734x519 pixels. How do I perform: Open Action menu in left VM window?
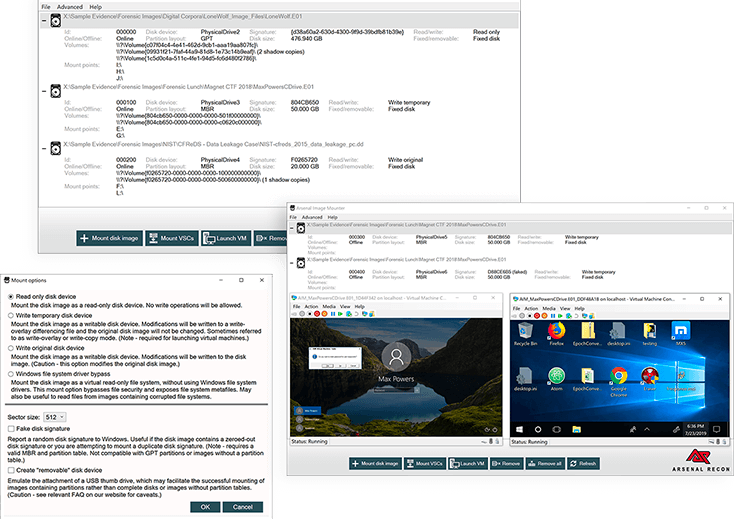[311, 307]
